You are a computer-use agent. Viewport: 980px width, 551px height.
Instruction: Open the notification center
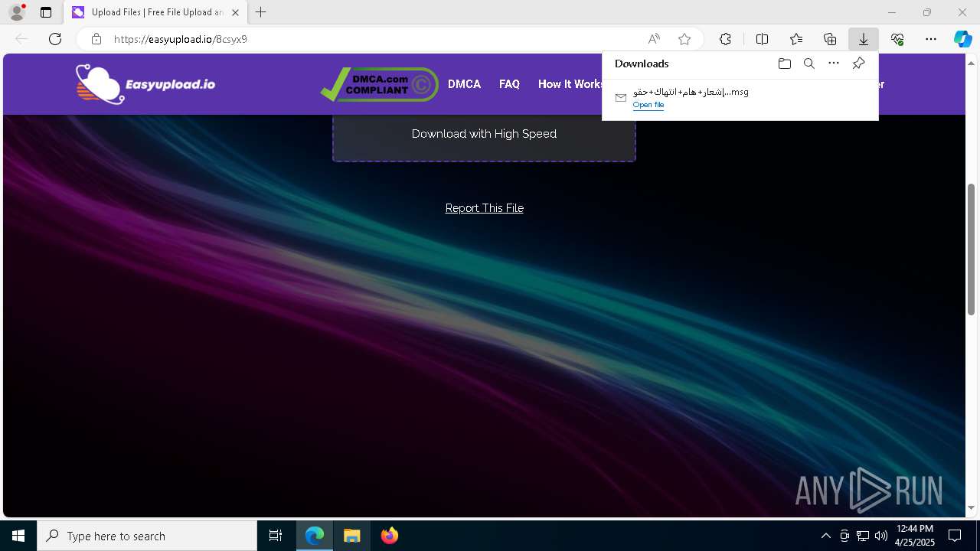click(955, 536)
